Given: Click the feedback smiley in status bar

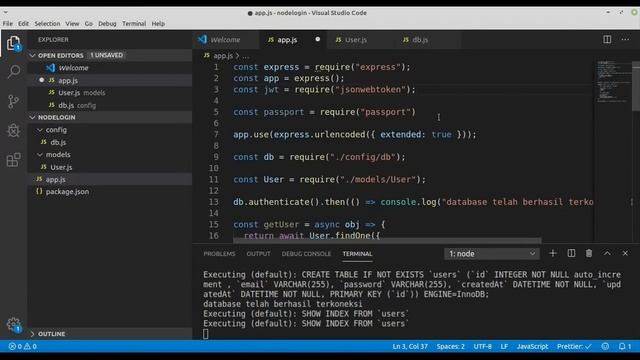Looking at the screenshot, I should click(605, 347).
